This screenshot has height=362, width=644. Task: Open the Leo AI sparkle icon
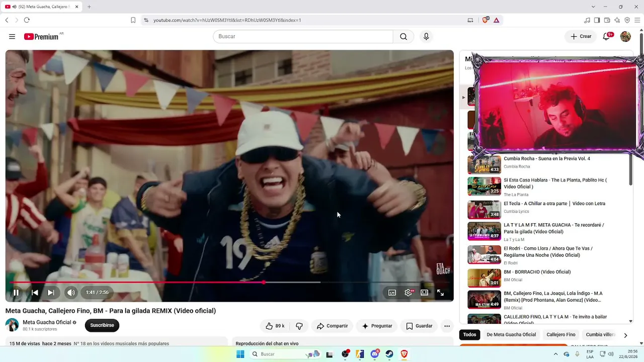pyautogui.click(x=617, y=20)
